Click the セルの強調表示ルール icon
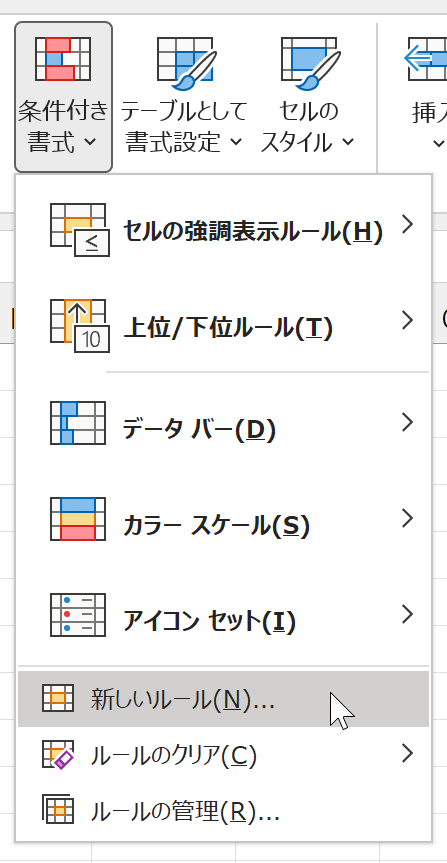Viewport: 447px width, 863px height. point(80,230)
